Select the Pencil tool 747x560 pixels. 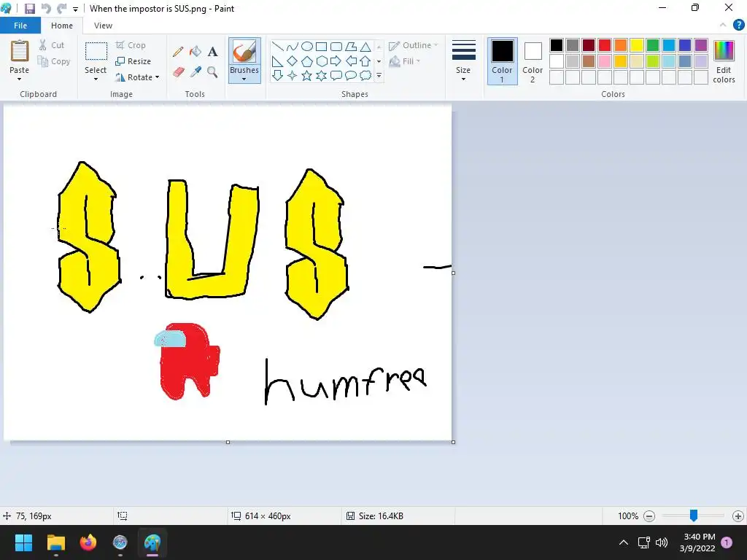click(x=178, y=52)
